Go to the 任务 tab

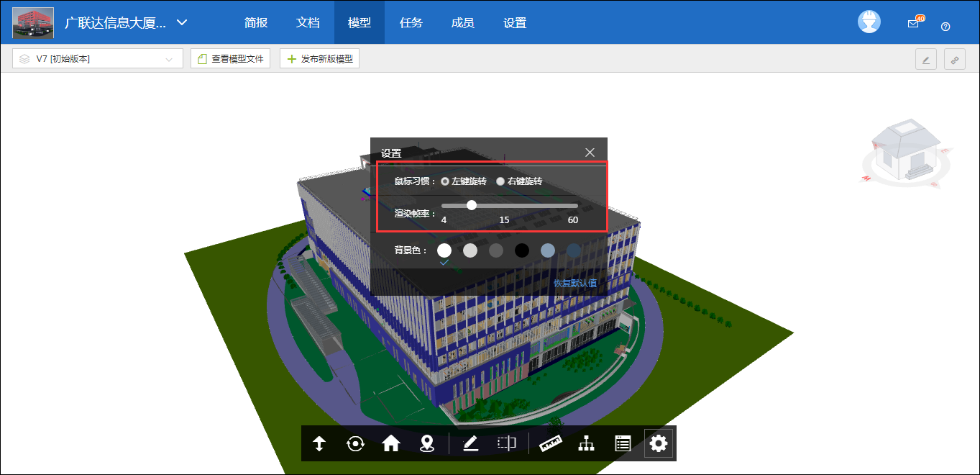(411, 22)
